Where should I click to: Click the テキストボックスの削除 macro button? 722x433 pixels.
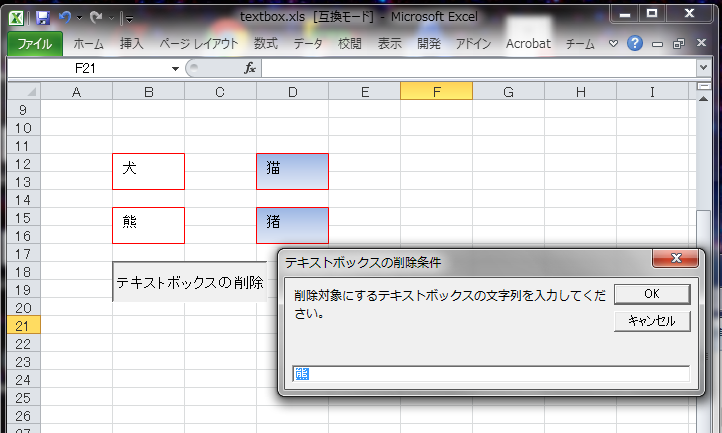pyautogui.click(x=190, y=282)
